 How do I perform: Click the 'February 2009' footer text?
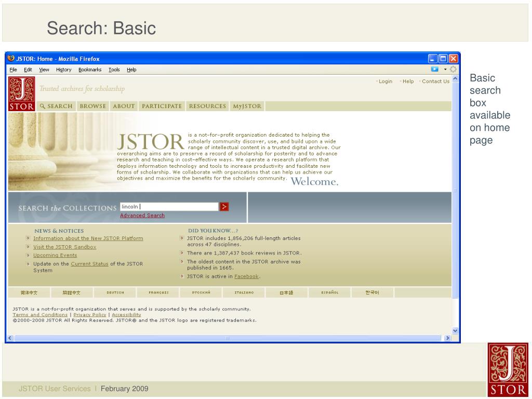(125, 389)
